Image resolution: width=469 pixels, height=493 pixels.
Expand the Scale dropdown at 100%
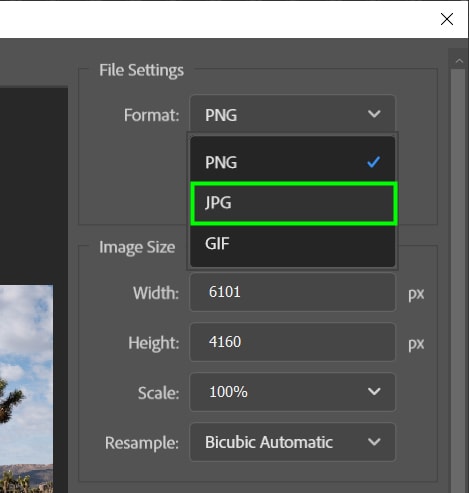(292, 392)
